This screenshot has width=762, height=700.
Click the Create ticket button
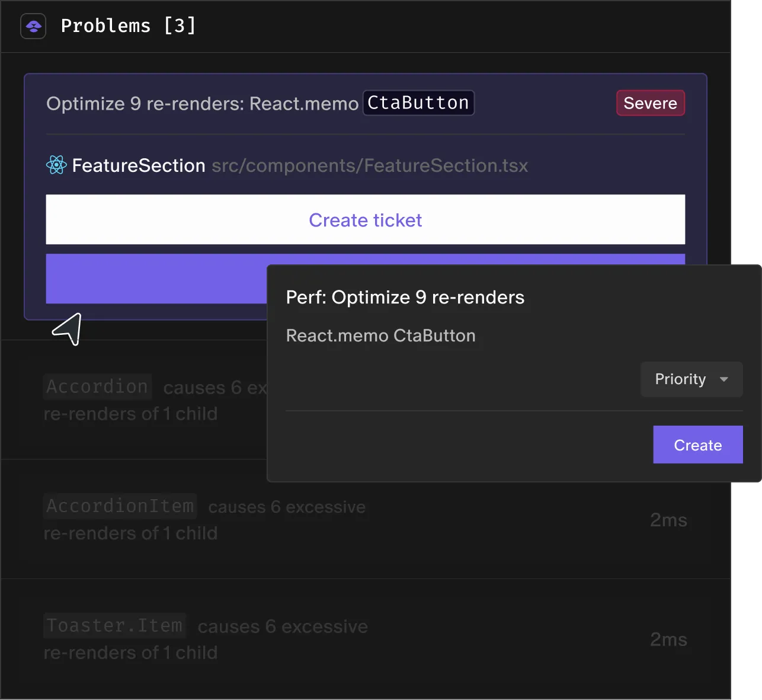pos(365,220)
